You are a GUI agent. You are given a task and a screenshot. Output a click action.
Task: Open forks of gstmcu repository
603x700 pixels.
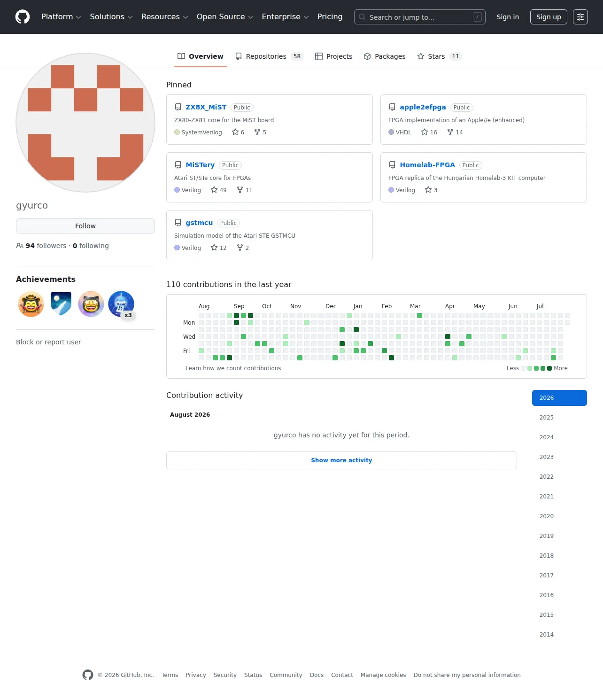click(x=243, y=248)
